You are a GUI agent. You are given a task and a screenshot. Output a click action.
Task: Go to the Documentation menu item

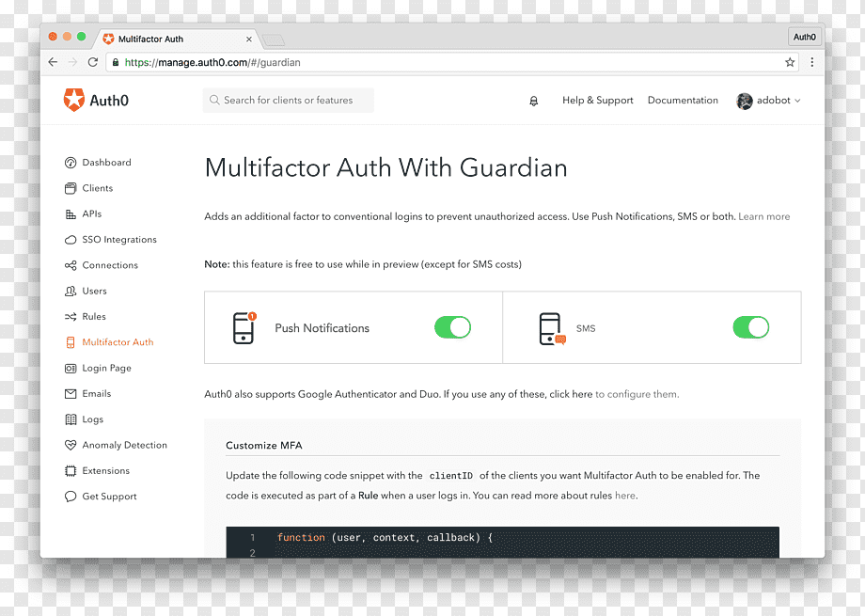tap(683, 101)
